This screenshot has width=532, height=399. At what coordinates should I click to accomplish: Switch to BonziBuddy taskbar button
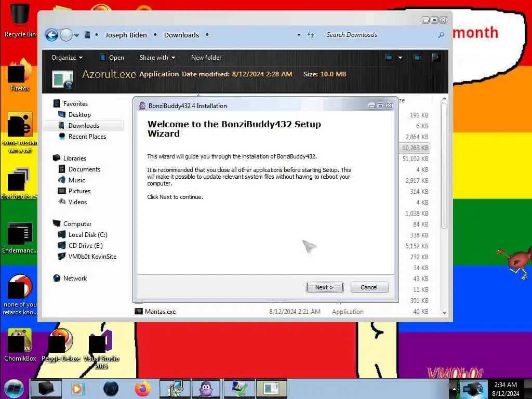tap(207, 389)
